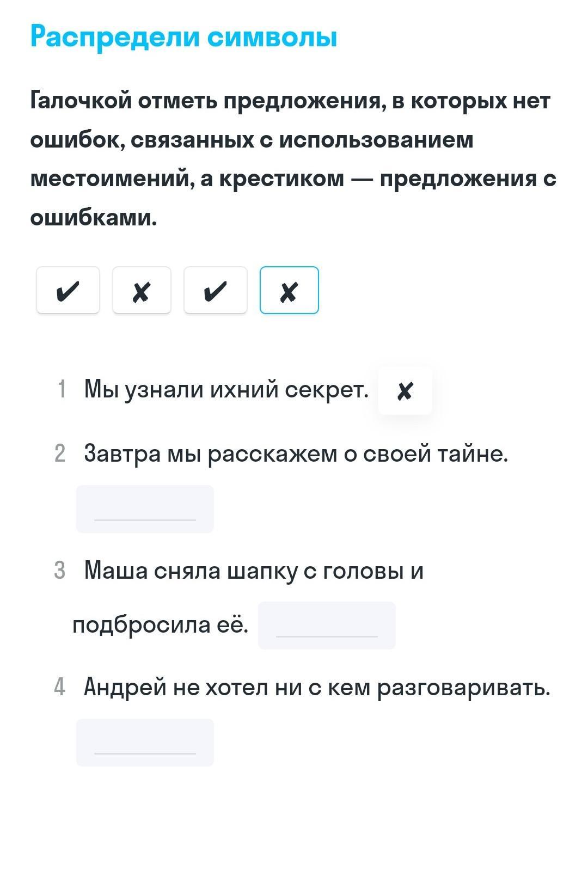Click the number 4 list marker

[60, 688]
